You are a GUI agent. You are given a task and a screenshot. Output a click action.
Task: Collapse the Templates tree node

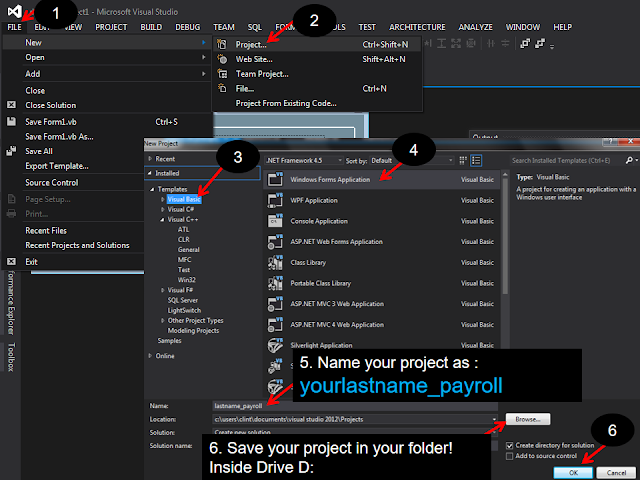pos(153,189)
